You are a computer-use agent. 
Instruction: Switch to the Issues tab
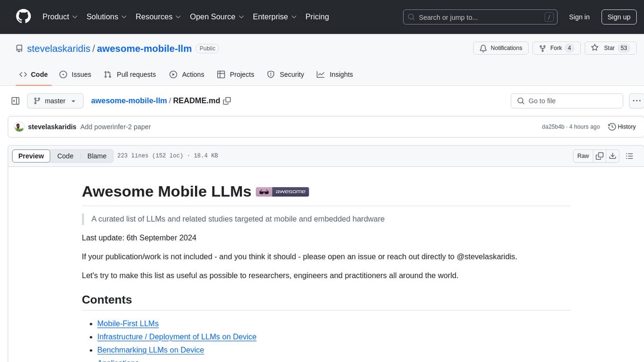point(75,74)
